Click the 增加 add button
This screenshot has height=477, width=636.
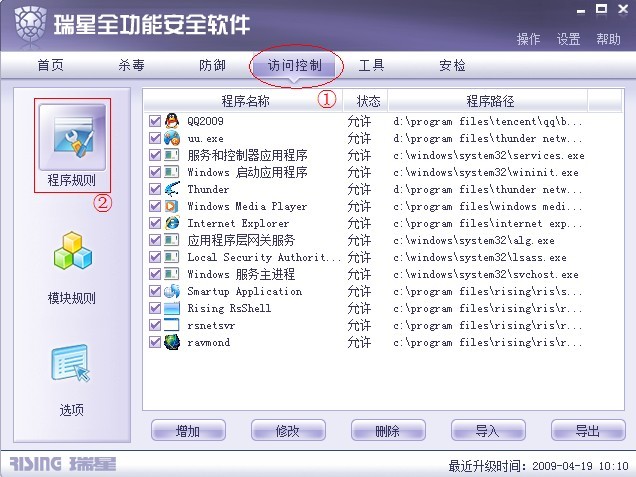click(x=188, y=431)
